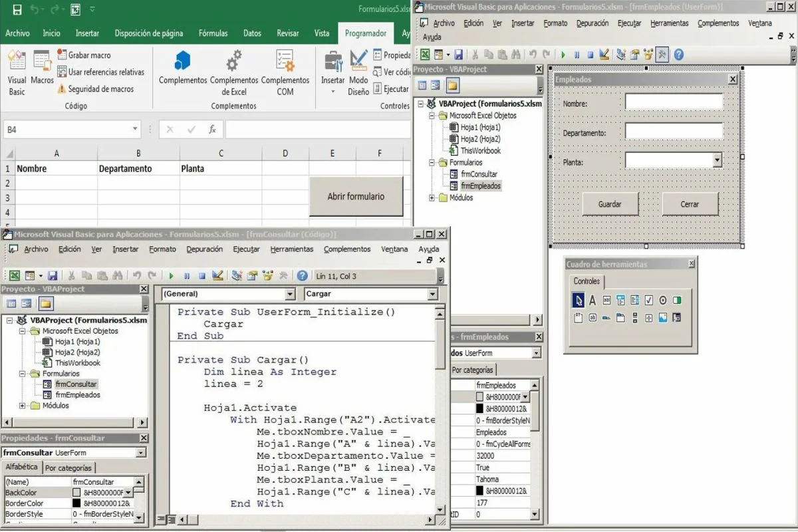
Task: Click the Guardar button on Empleados form
Action: 610,204
